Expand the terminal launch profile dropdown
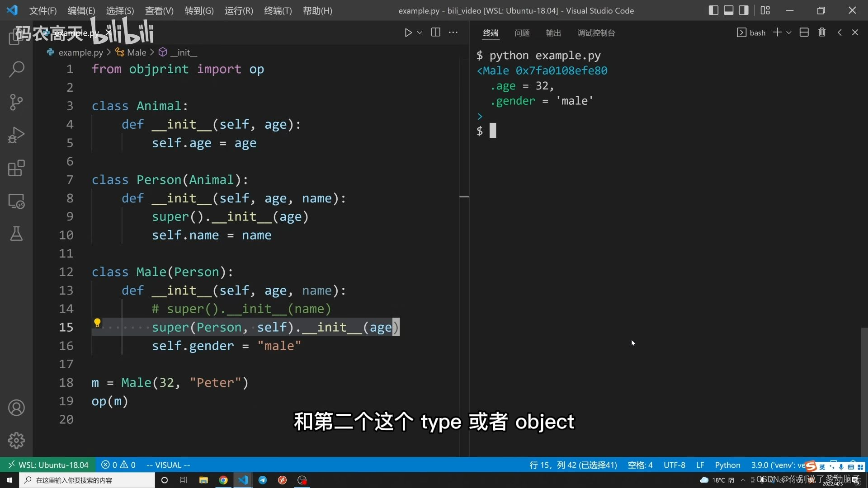868x488 pixels. (789, 33)
